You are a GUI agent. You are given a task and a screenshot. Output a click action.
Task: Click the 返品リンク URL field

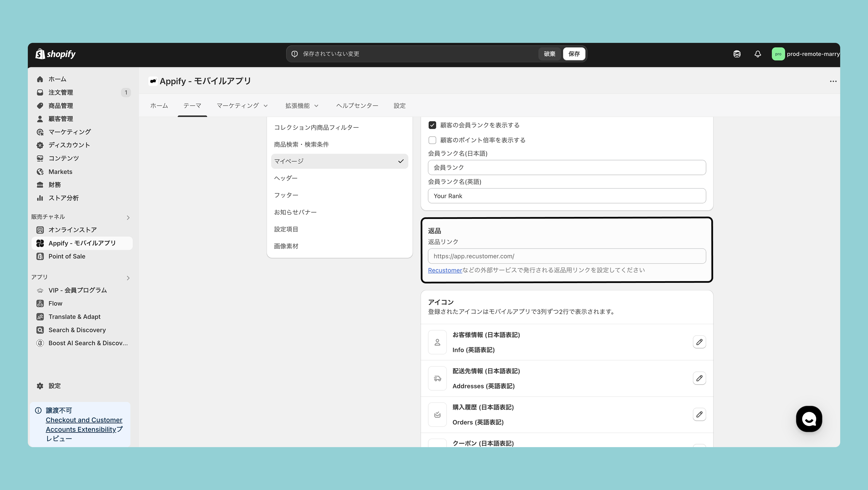coord(567,256)
